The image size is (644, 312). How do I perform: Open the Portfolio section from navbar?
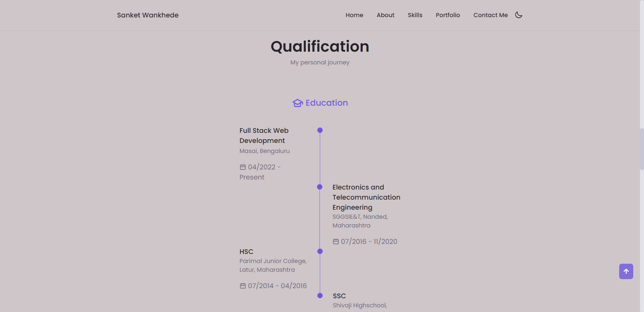[448, 15]
